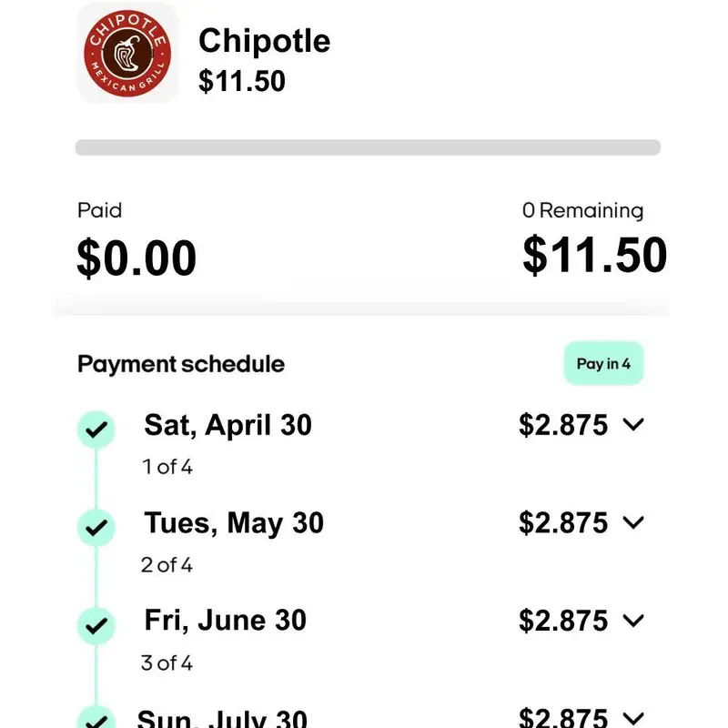Click the Chipotle logo icon
This screenshot has height=728, width=728.
[126, 52]
